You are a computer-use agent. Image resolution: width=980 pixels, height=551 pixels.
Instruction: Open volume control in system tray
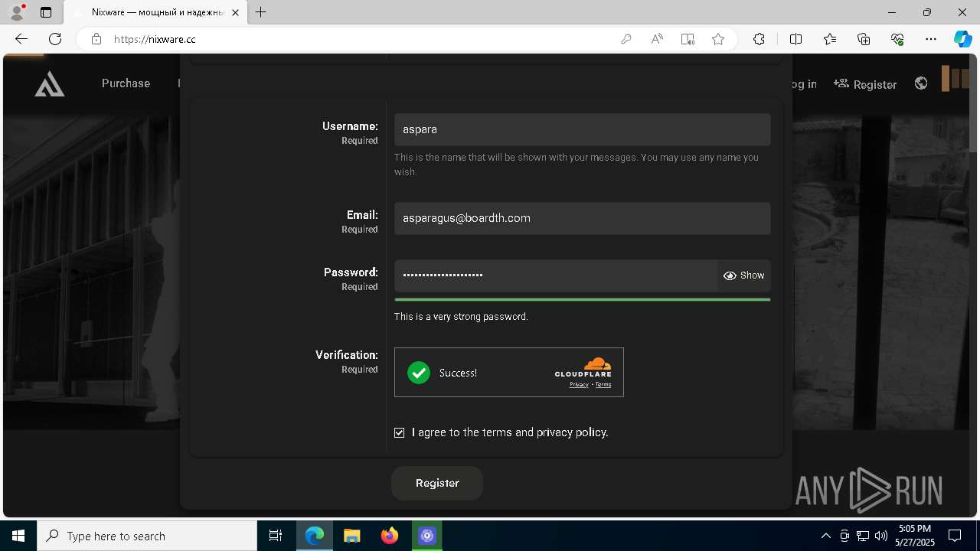pos(881,536)
